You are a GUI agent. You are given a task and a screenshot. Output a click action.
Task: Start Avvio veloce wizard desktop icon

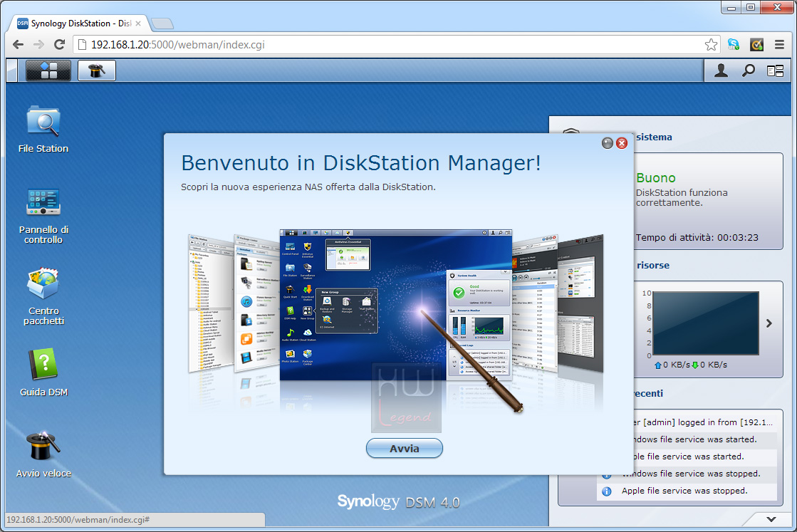(43, 454)
